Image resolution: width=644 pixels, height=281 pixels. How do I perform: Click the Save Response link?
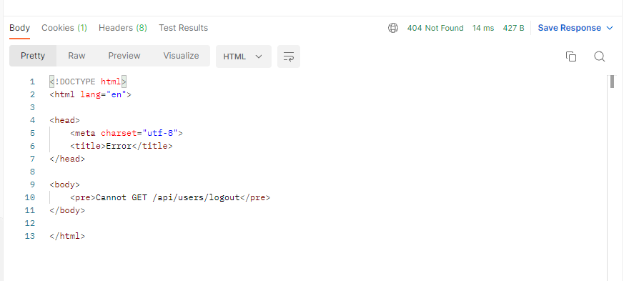click(569, 28)
